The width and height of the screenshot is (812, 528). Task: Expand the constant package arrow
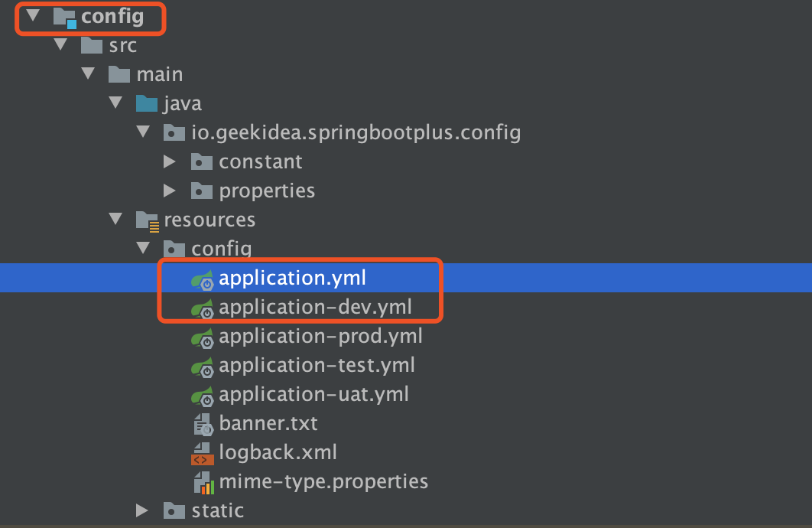(x=171, y=162)
